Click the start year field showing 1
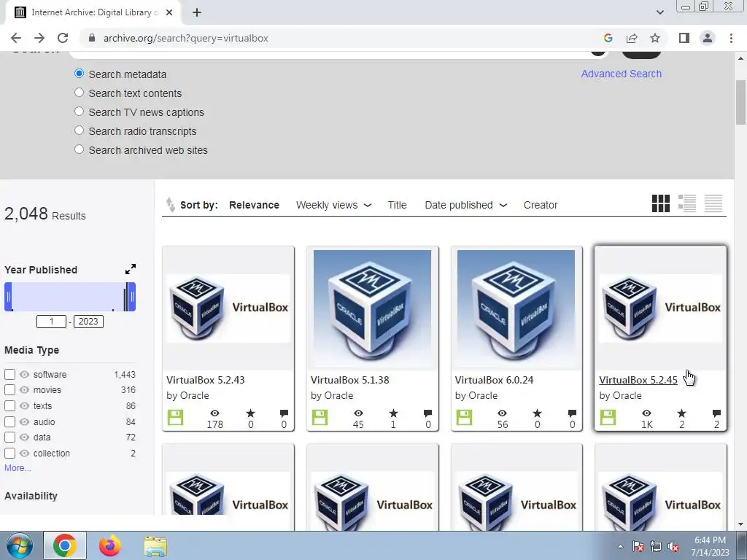The height and width of the screenshot is (560, 747). [x=52, y=322]
